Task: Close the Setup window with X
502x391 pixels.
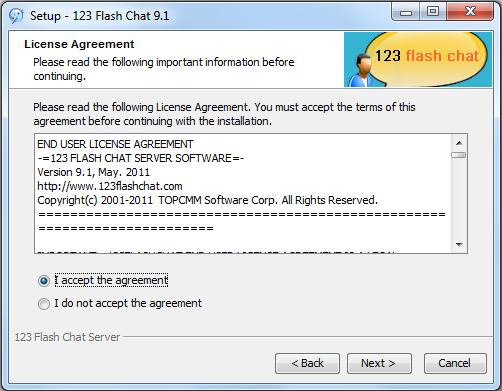Action: [x=470, y=12]
